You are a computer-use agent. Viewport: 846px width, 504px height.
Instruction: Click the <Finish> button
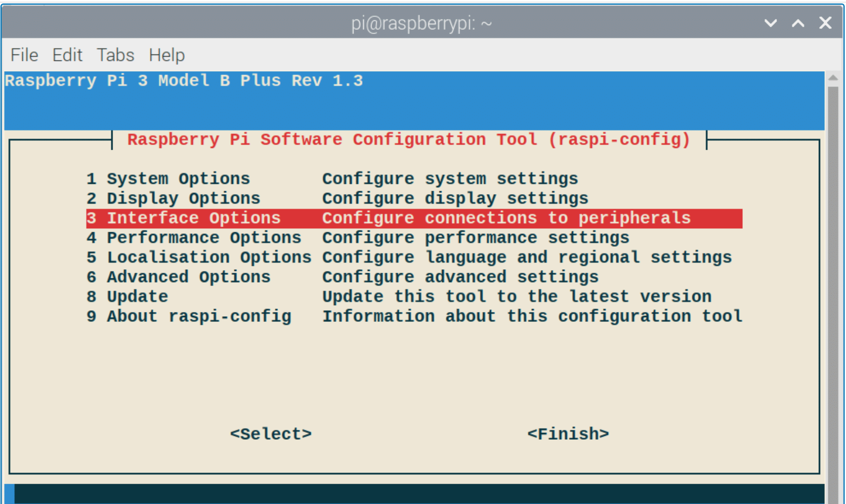click(568, 434)
